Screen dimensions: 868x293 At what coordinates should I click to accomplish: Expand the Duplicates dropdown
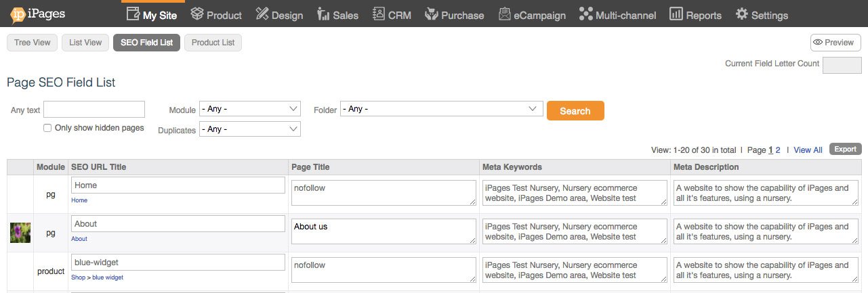pyautogui.click(x=249, y=129)
